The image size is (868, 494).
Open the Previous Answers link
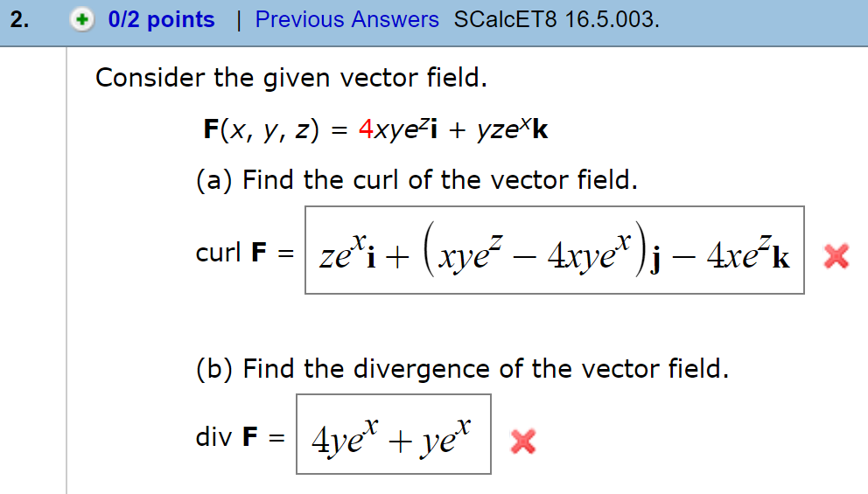click(346, 19)
